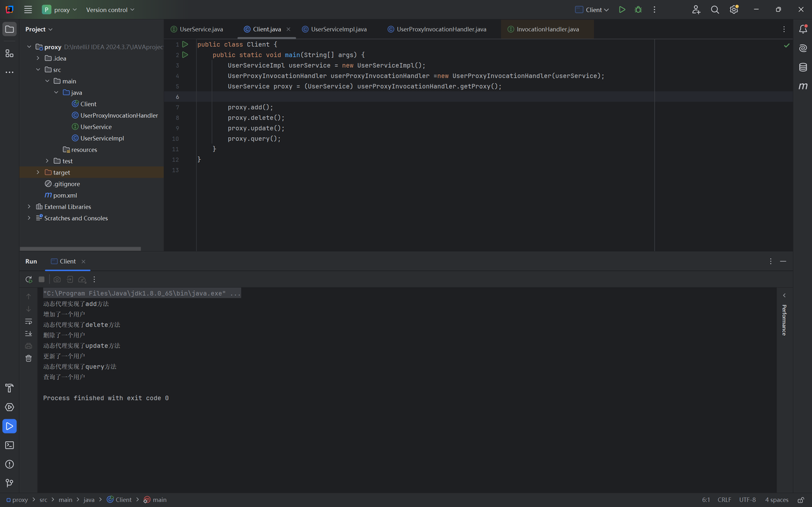Toggle soft-wrap in console
This screenshot has width=812, height=507.
(29, 322)
